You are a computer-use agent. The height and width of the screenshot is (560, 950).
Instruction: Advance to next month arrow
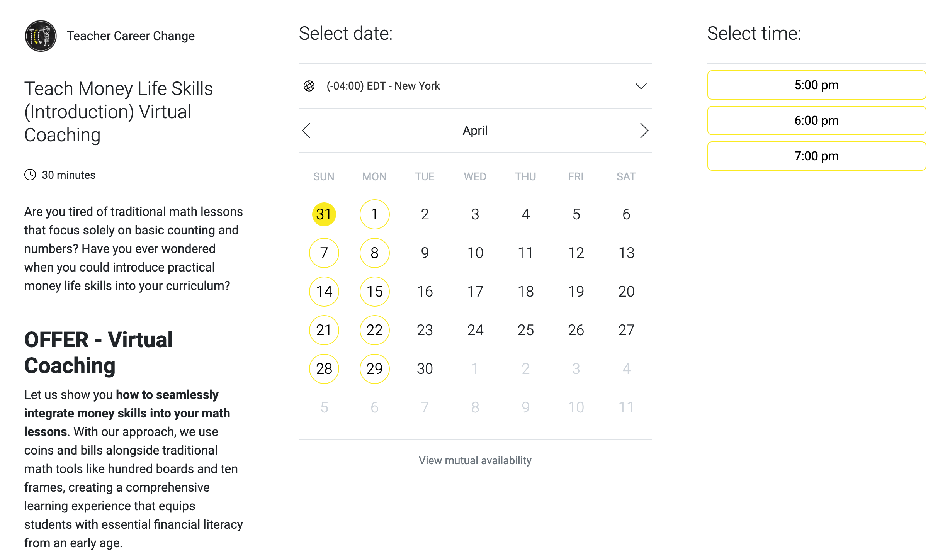click(644, 131)
